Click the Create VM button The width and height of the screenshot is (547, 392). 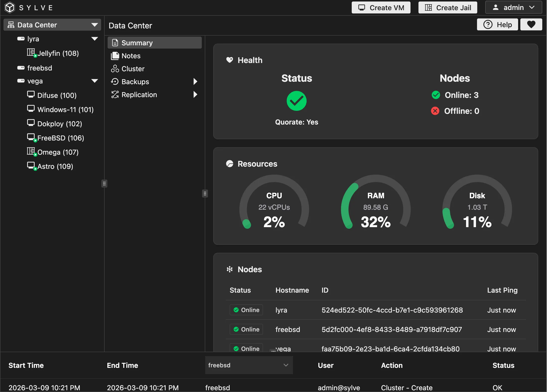click(381, 7)
